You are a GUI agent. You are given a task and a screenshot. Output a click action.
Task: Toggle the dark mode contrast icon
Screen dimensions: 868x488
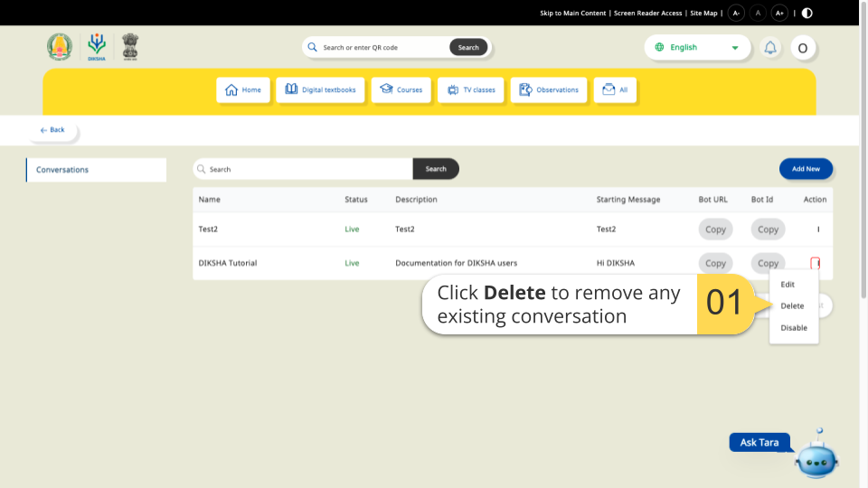coord(807,13)
